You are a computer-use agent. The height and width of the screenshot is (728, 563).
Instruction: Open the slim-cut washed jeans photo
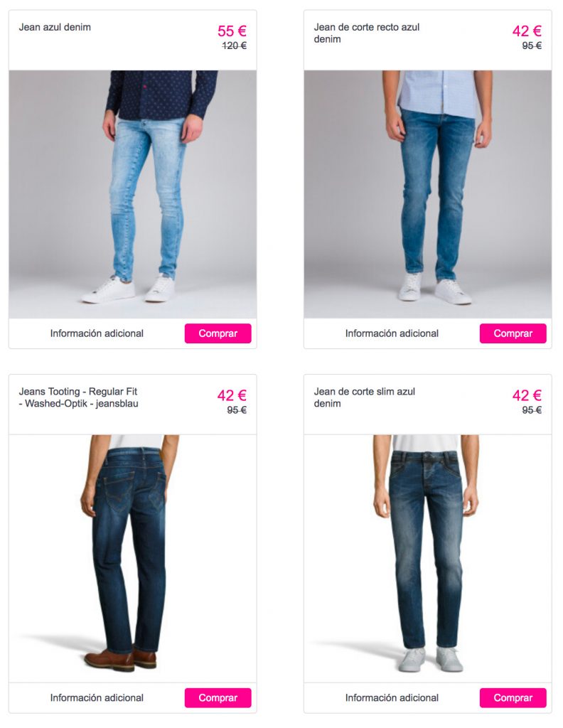pyautogui.click(x=428, y=559)
